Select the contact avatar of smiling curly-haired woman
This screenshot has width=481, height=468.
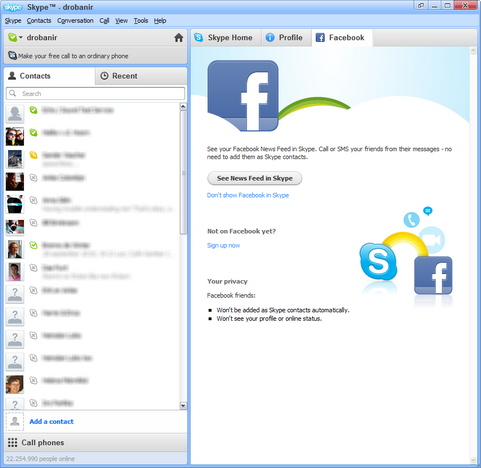point(15,384)
